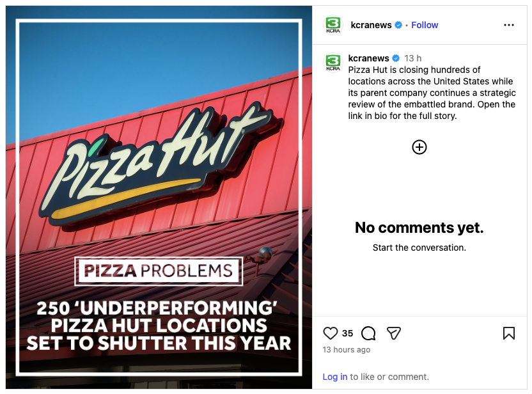Click the verified badge in the header

coord(398,25)
